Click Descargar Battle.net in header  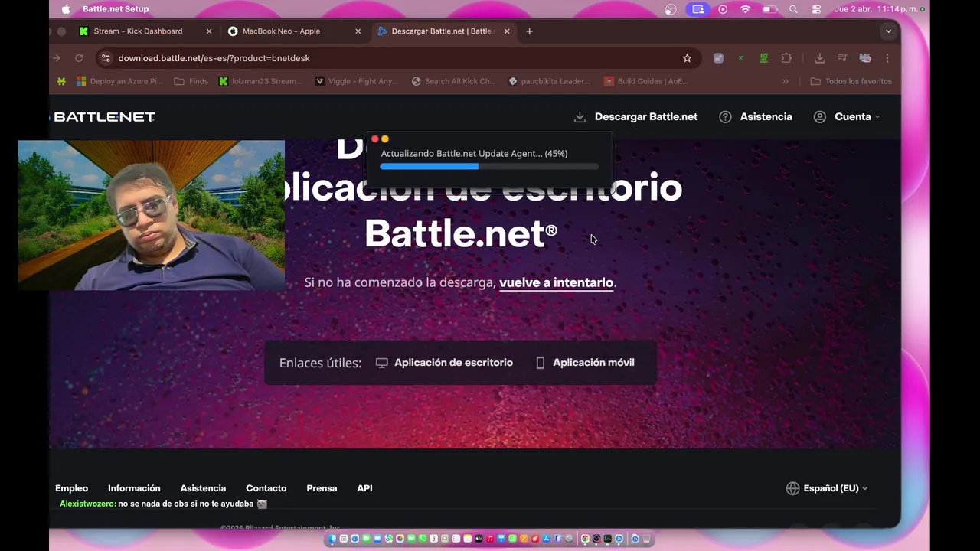pyautogui.click(x=635, y=117)
